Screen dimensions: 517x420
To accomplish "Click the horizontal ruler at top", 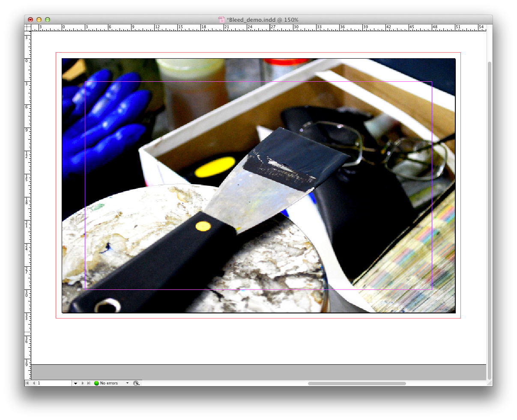I will pos(259,28).
